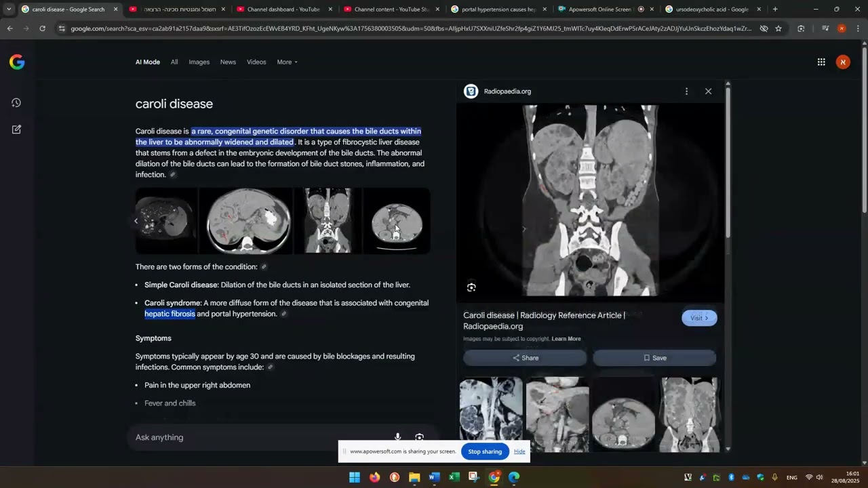Viewport: 868px width, 488px height.
Task: Open Microsoft Word from taskbar
Action: pos(435,477)
